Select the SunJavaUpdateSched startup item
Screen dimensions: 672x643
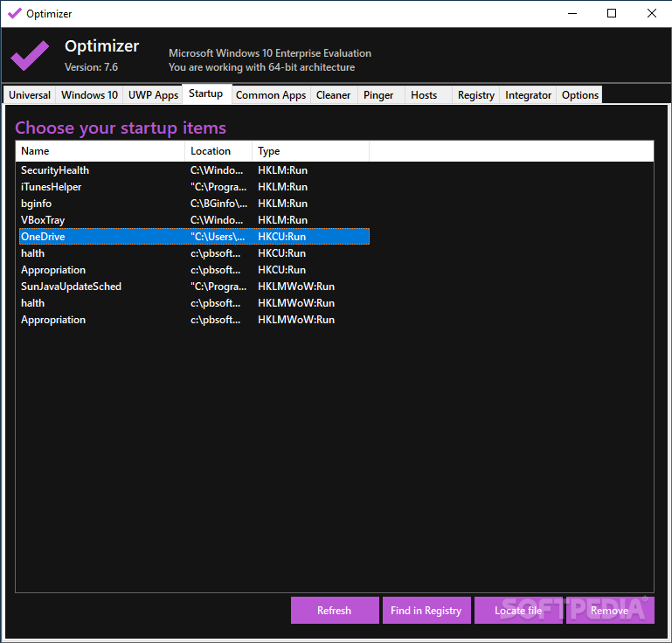(194, 287)
